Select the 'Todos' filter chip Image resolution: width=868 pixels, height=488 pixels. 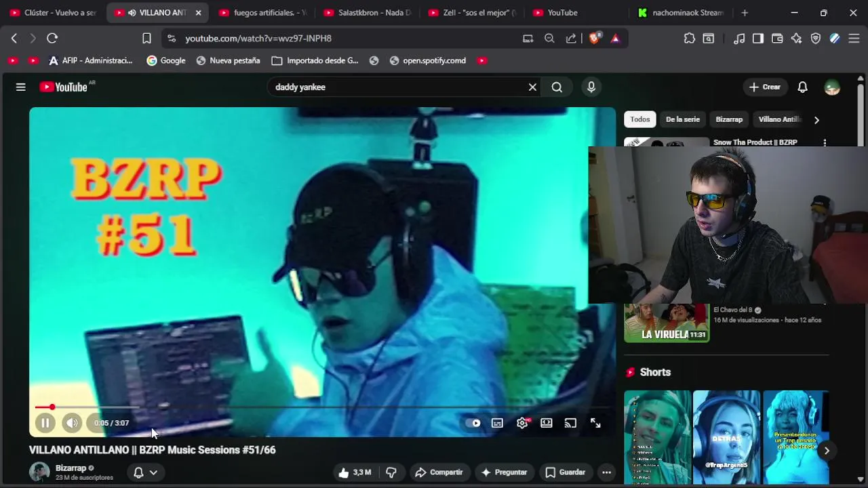(x=640, y=119)
